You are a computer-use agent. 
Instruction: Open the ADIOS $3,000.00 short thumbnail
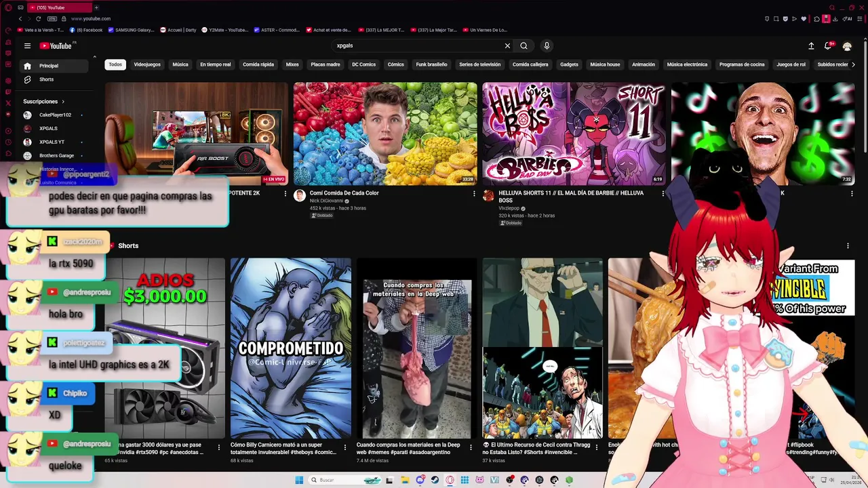click(165, 348)
